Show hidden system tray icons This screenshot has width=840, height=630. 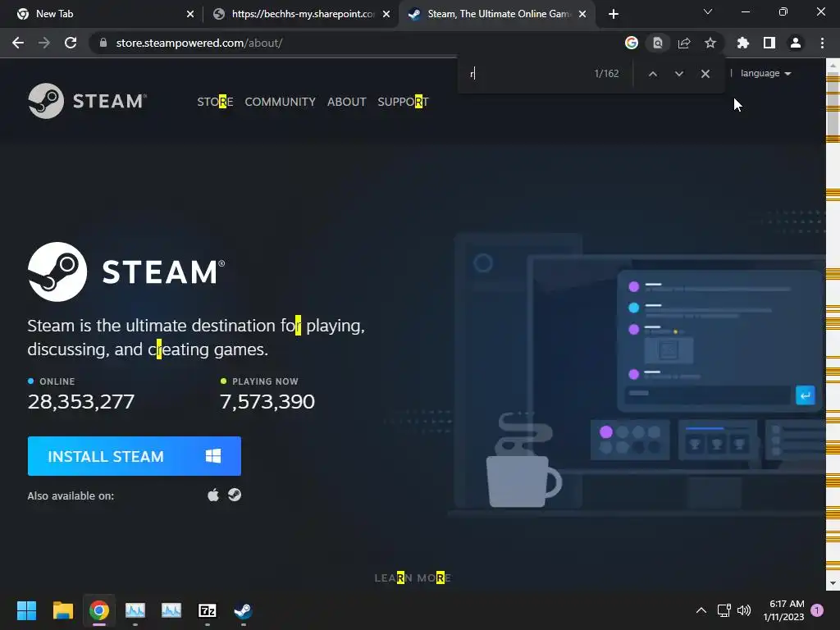coord(701,610)
